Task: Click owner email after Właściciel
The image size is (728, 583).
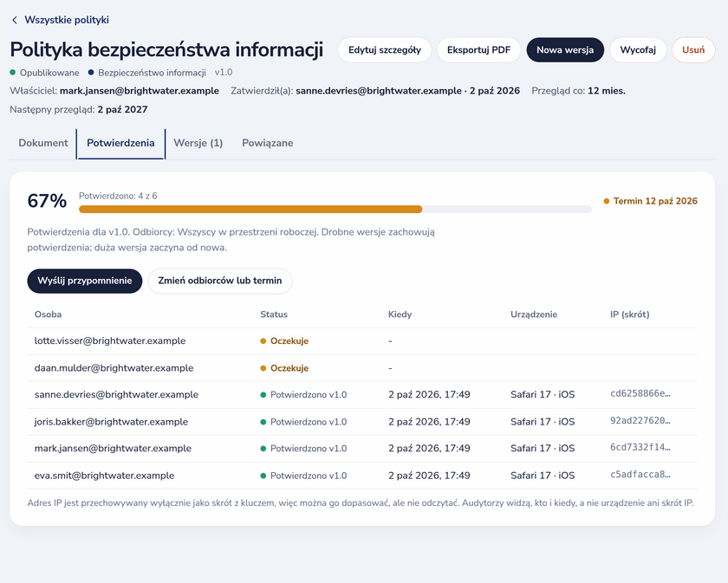Action: point(140,91)
